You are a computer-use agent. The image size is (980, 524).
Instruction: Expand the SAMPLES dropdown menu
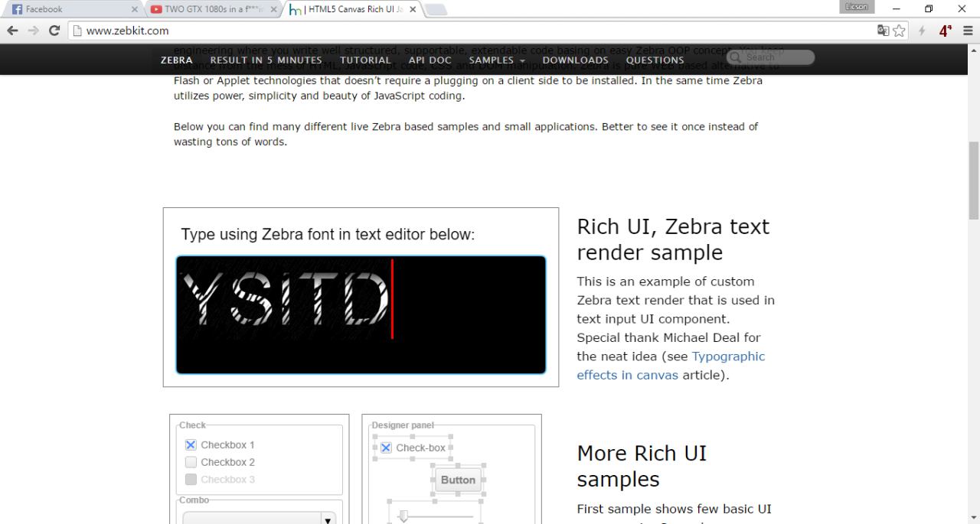click(x=497, y=60)
